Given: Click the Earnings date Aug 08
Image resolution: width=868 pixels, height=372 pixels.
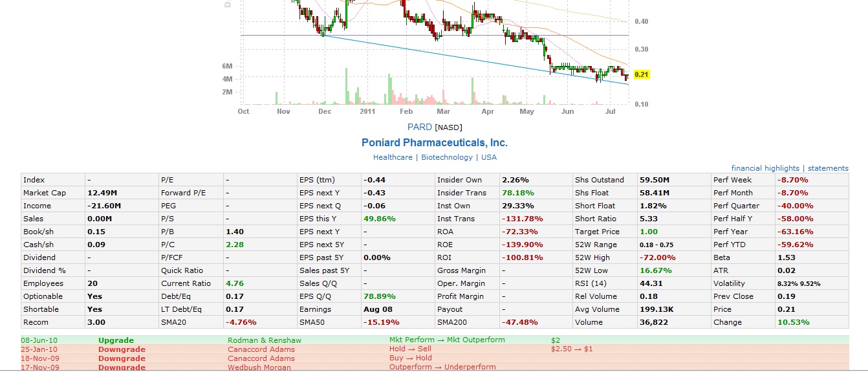Looking at the screenshot, I should (x=378, y=309).
